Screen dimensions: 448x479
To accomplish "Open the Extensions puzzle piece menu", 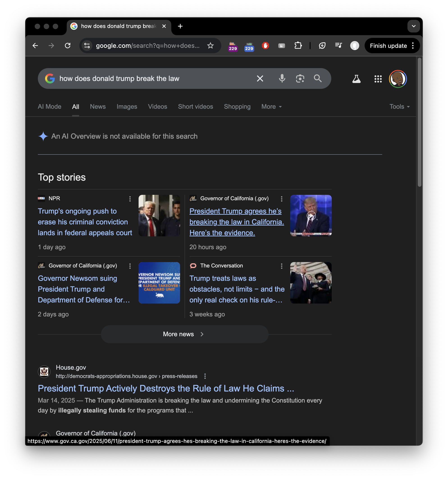I will (x=298, y=46).
